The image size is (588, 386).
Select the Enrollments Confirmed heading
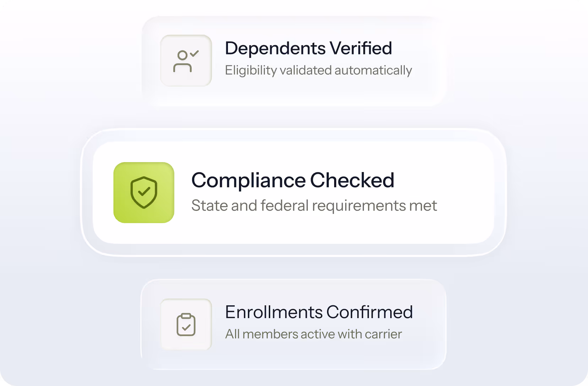coord(319,312)
